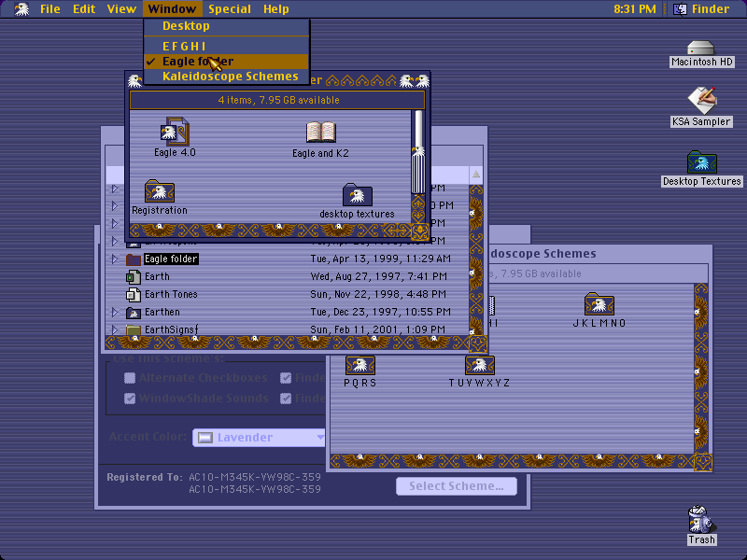Expand the EarthSigns folder disclosure triangle
The width and height of the screenshot is (747, 560).
click(x=114, y=329)
